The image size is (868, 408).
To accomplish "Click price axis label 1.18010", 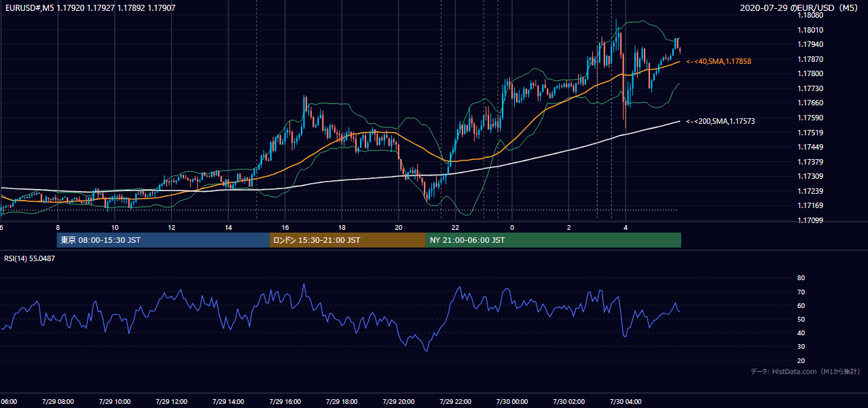I will pyautogui.click(x=810, y=30).
